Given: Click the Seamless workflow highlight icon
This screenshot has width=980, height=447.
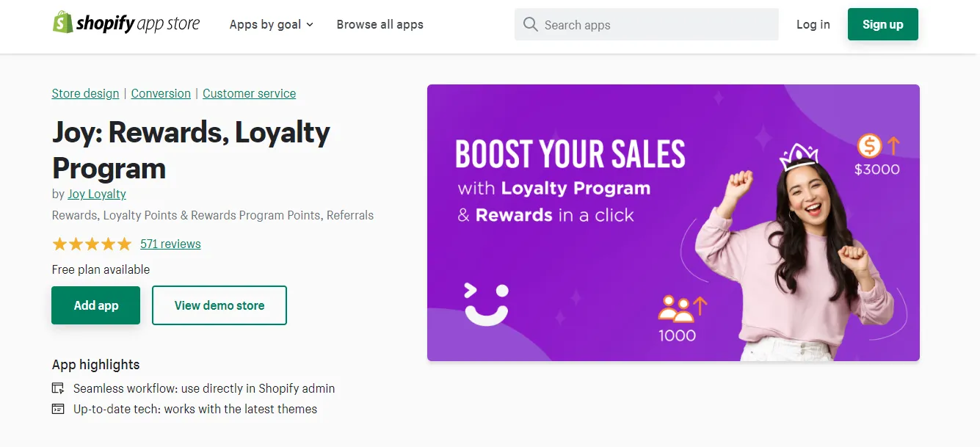Looking at the screenshot, I should [58, 388].
